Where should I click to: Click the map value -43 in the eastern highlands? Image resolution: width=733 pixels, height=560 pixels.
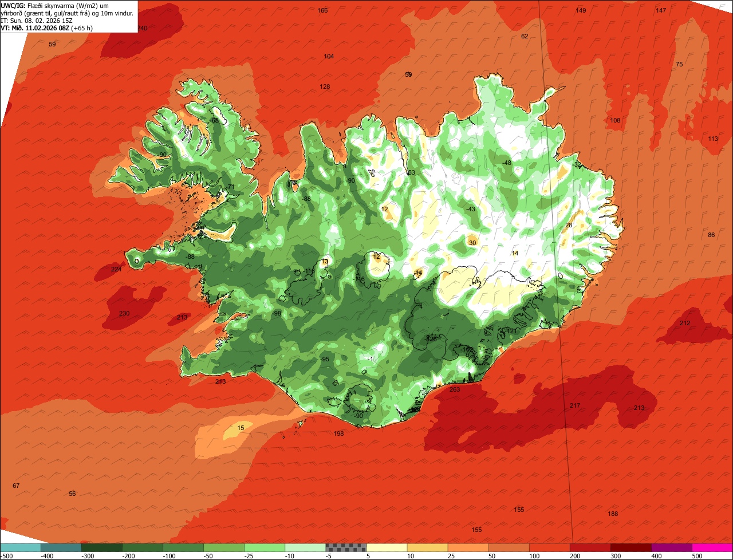[471, 209]
